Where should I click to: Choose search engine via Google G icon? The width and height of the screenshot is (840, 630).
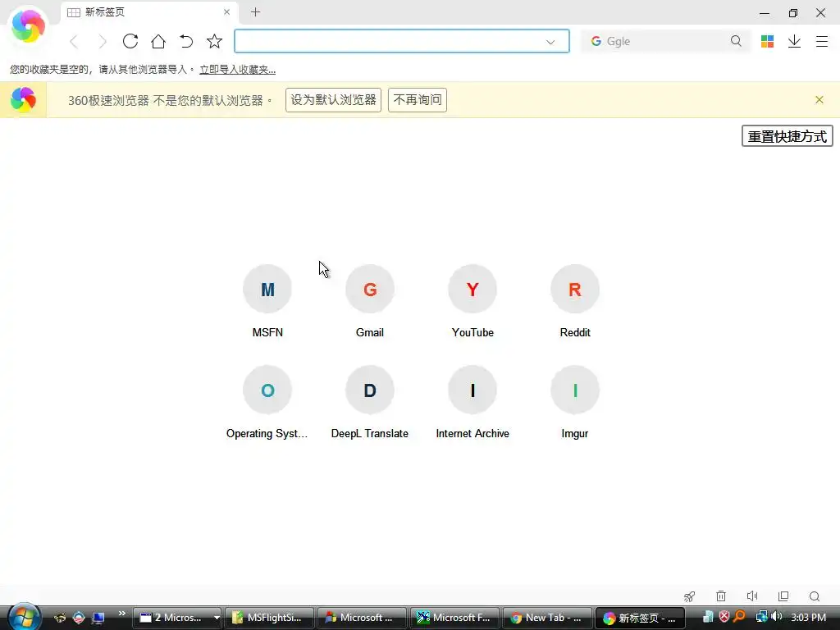[x=596, y=41]
